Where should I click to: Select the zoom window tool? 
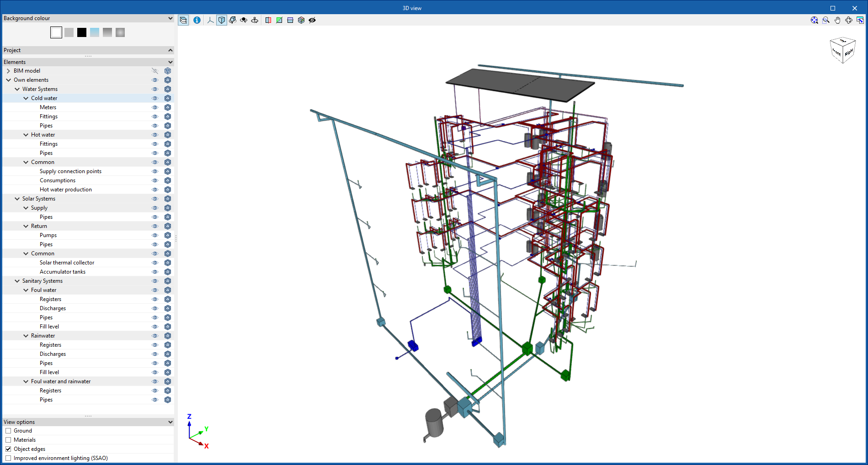(825, 20)
